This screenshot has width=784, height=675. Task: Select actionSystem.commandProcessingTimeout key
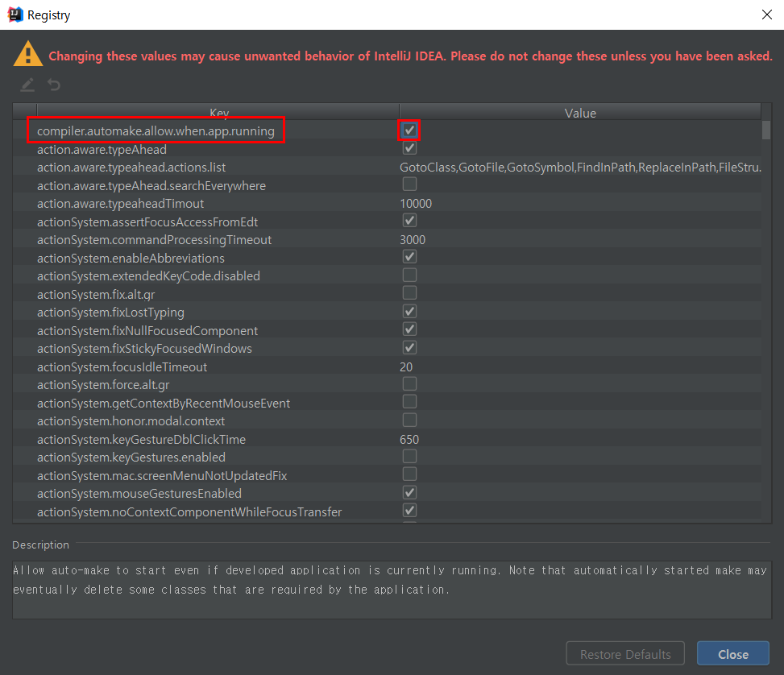tap(154, 240)
